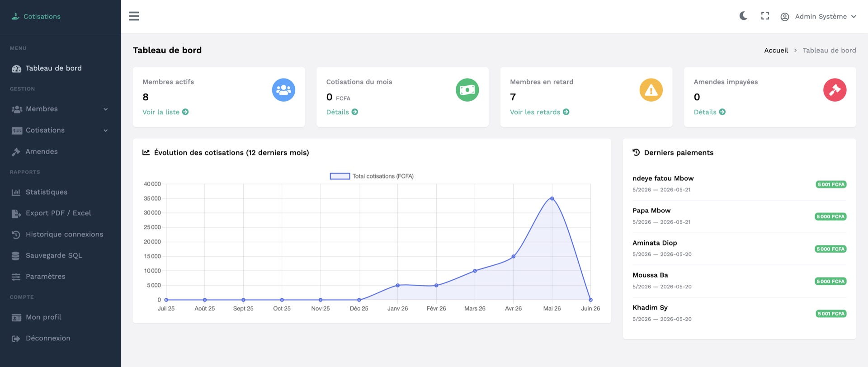Expand the Membres sidebar menu chevron
This screenshot has width=868, height=367.
[106, 109]
